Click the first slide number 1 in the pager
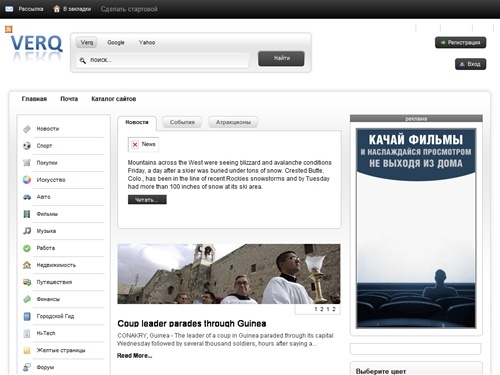The image size is (500, 375). coord(316,309)
